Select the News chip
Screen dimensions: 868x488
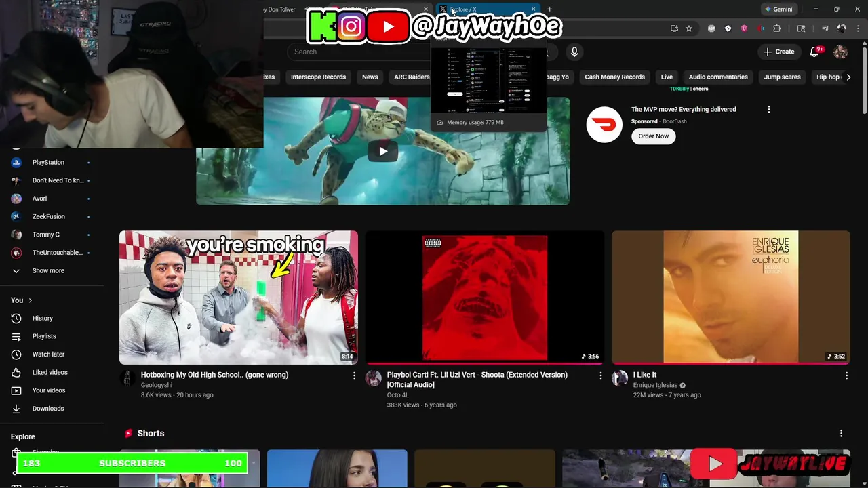[x=370, y=77]
